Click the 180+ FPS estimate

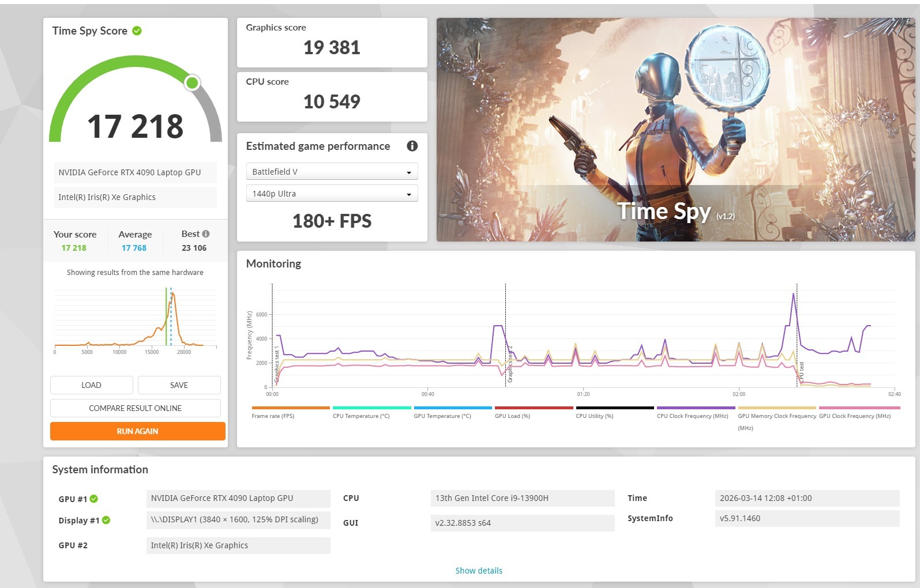(x=332, y=221)
